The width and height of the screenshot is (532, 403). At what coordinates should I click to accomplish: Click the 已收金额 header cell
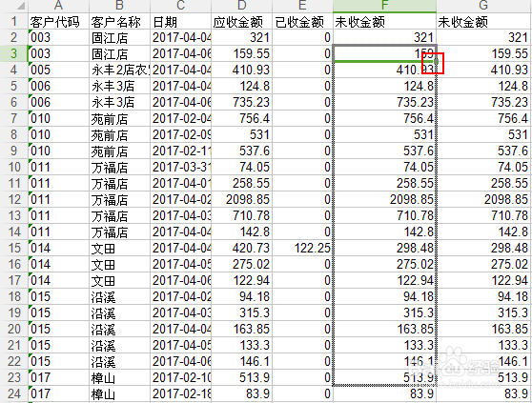302,21
